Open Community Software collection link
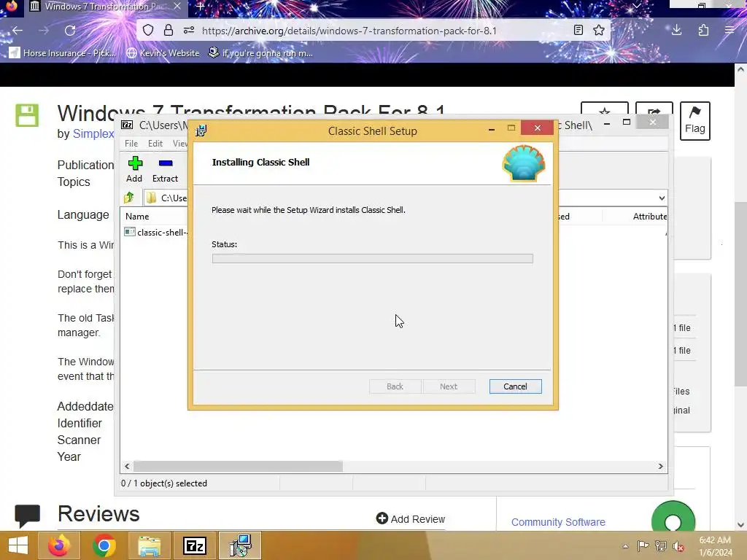 558,522
